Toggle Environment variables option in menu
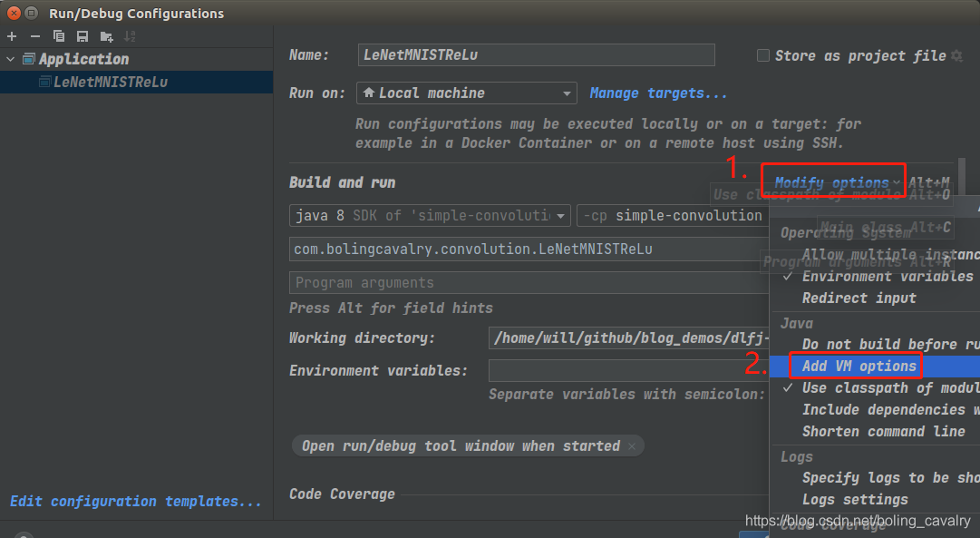Viewport: 980px width, 538px height. (887, 276)
